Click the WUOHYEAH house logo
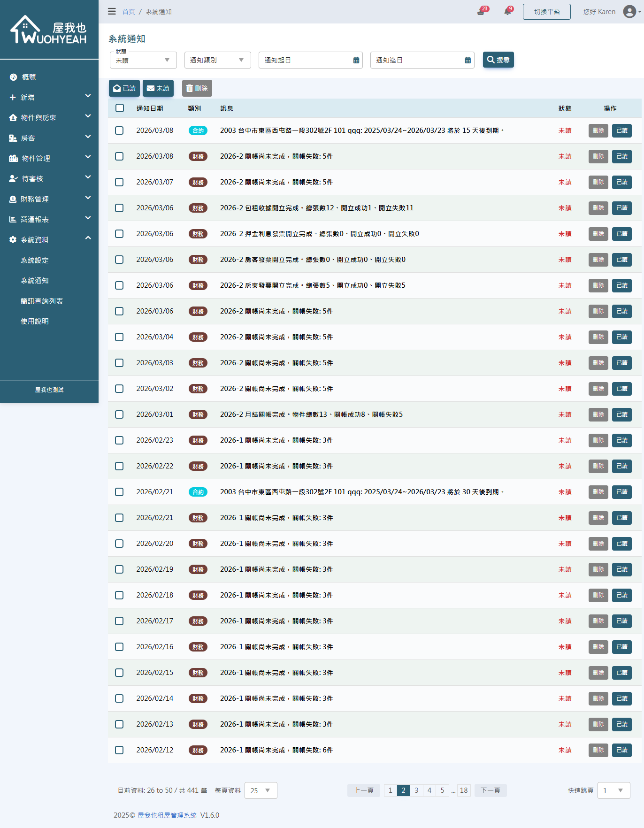The image size is (644, 828). (49, 30)
